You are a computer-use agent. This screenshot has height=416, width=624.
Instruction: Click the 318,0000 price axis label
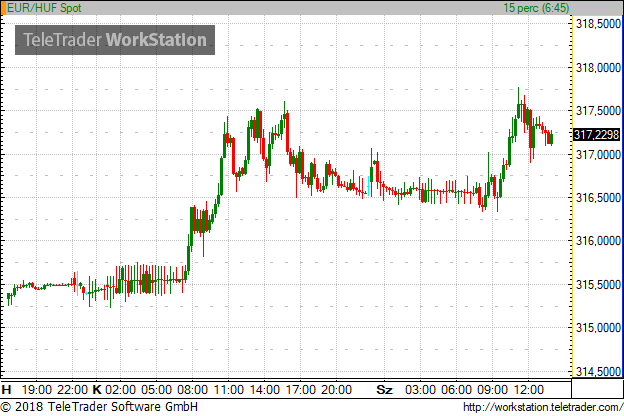[x=598, y=68]
